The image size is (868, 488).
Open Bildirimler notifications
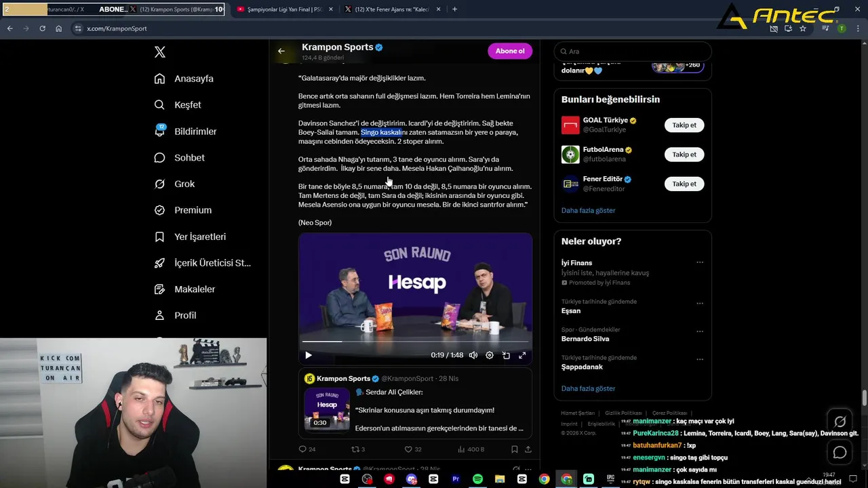(x=185, y=131)
